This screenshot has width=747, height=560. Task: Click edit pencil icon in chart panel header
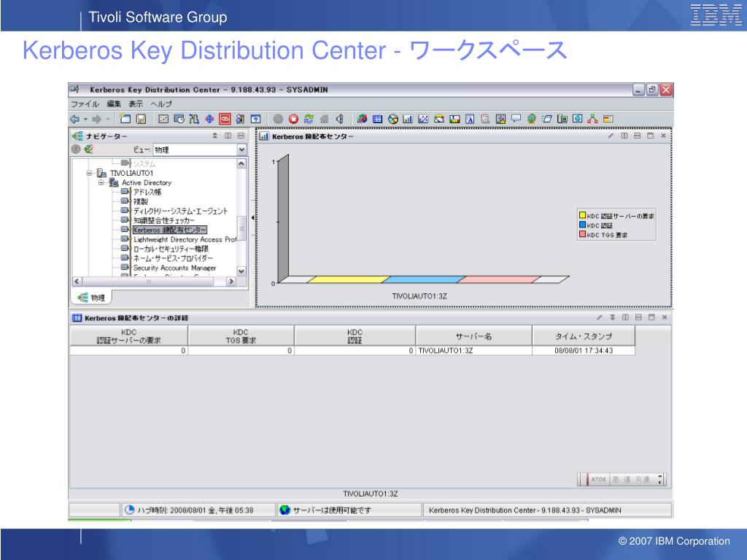611,136
